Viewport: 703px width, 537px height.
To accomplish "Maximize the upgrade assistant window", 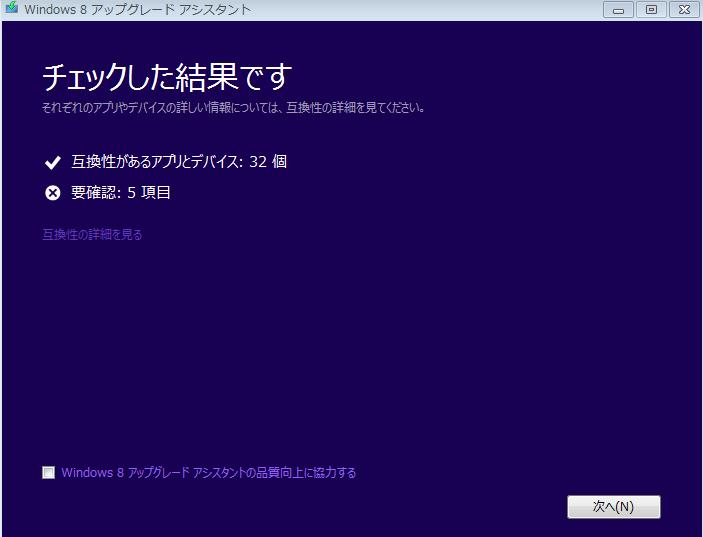I will (x=651, y=9).
